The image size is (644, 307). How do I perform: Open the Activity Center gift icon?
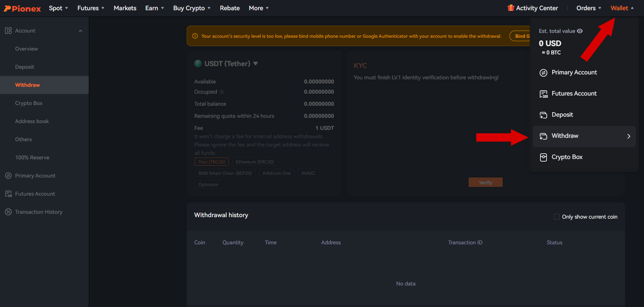click(x=511, y=8)
